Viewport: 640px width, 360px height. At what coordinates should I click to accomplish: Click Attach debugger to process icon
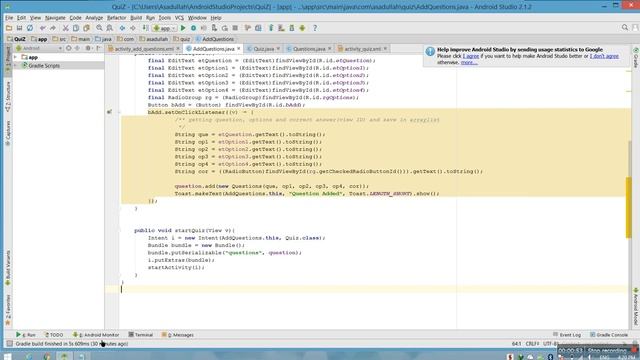pyautogui.click(x=214, y=28)
